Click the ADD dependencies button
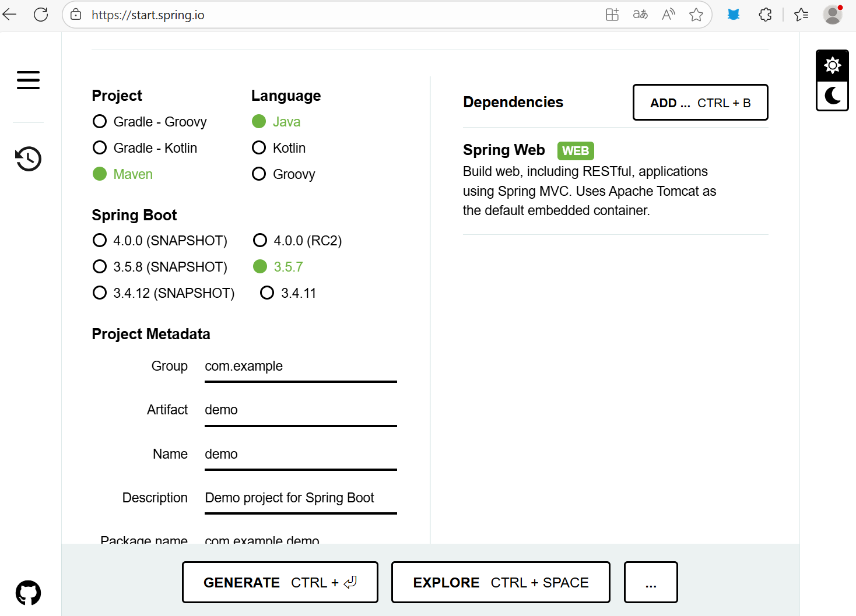The width and height of the screenshot is (856, 616). click(x=700, y=103)
